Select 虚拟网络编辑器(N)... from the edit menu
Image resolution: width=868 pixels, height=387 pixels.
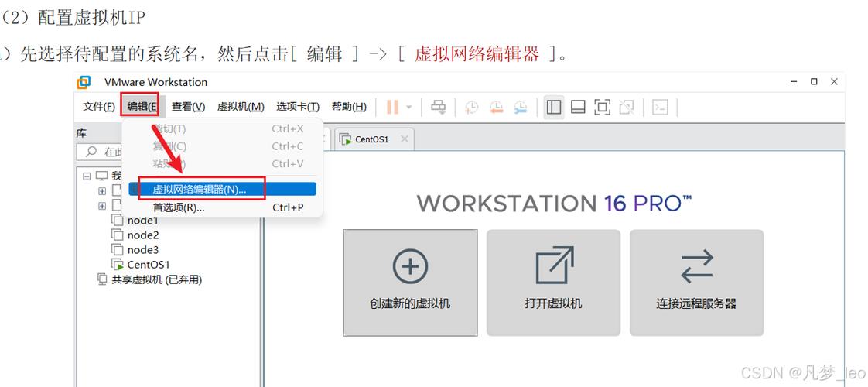(x=223, y=189)
